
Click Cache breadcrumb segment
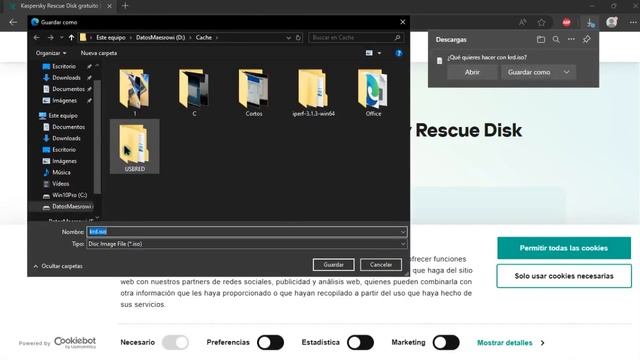203,38
